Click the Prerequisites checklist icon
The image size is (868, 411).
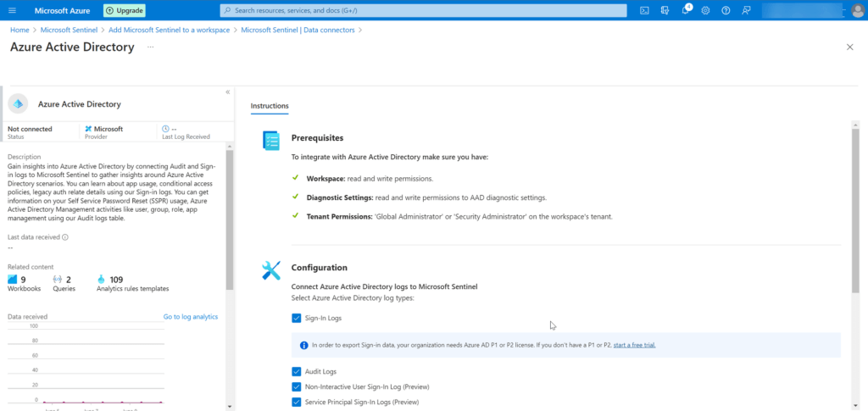[271, 141]
